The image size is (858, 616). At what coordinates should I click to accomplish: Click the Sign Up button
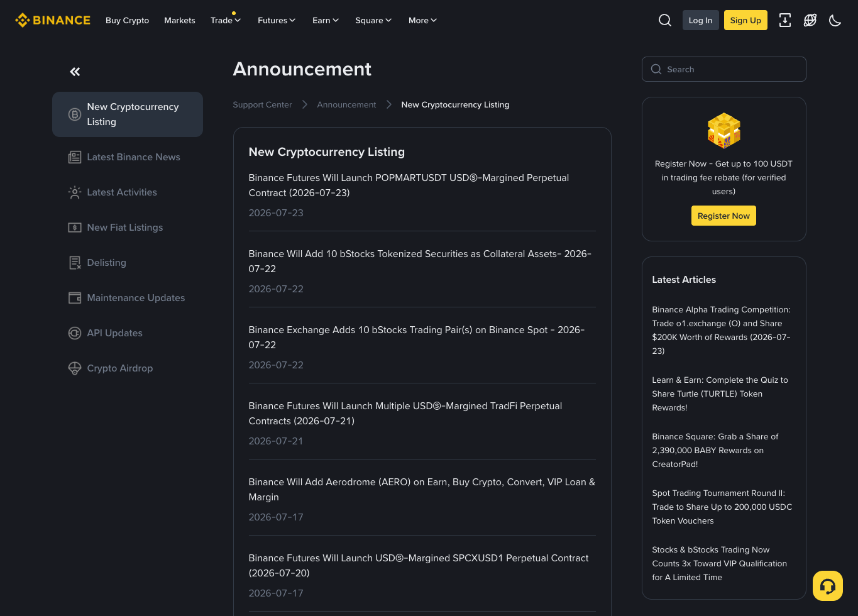point(745,20)
